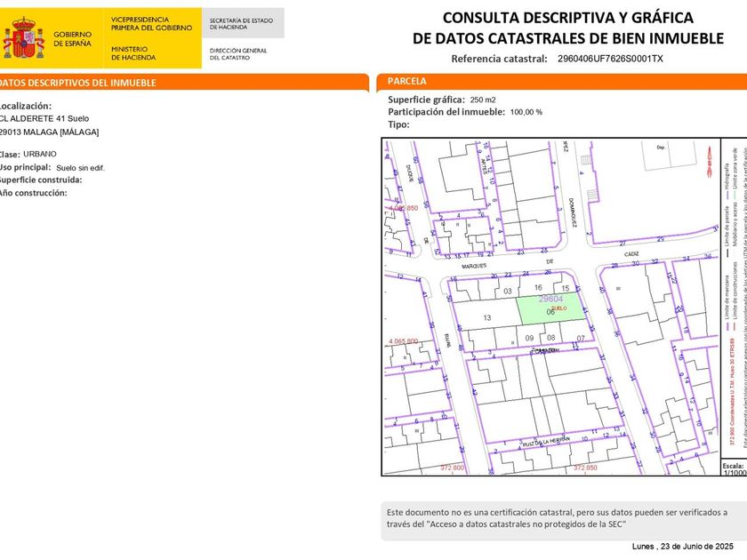Screen dimensions: 747x560
Task: Click coordinate label '4.065.850' on map
Action: click(x=404, y=208)
